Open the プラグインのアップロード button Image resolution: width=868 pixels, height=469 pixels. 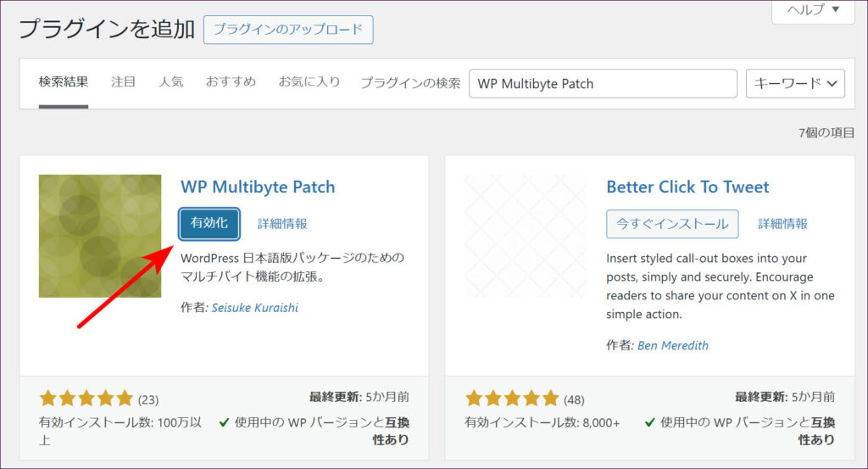tap(288, 30)
